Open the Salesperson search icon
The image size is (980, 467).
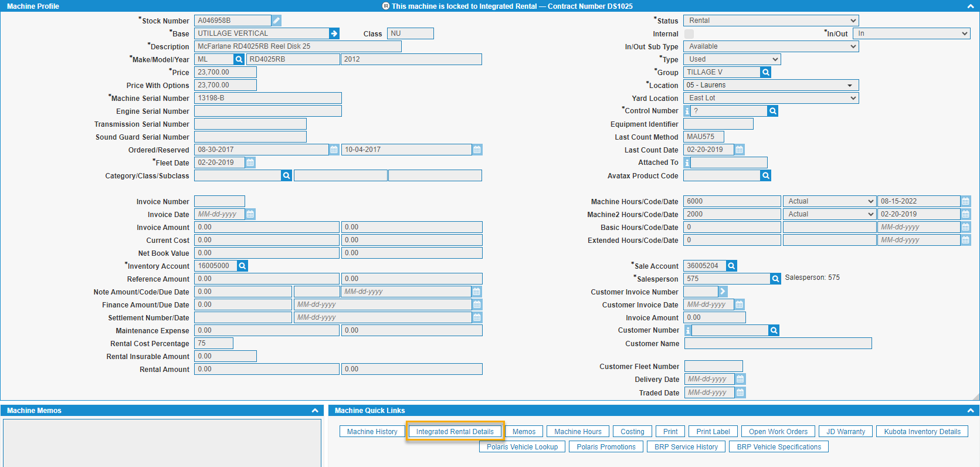pyautogui.click(x=775, y=279)
